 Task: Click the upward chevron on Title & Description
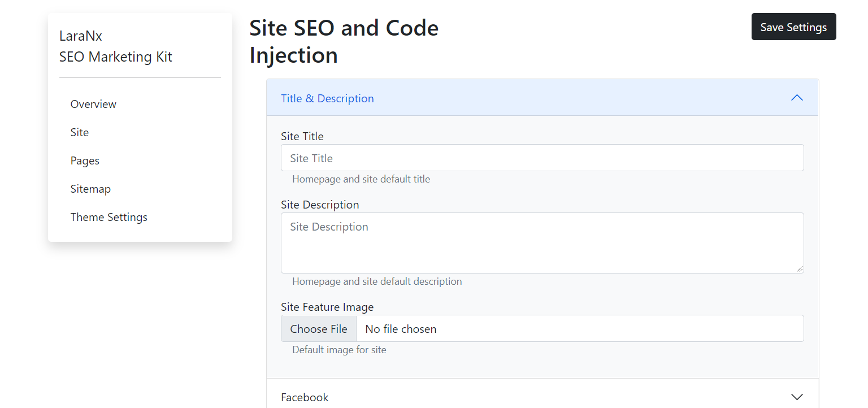click(797, 98)
